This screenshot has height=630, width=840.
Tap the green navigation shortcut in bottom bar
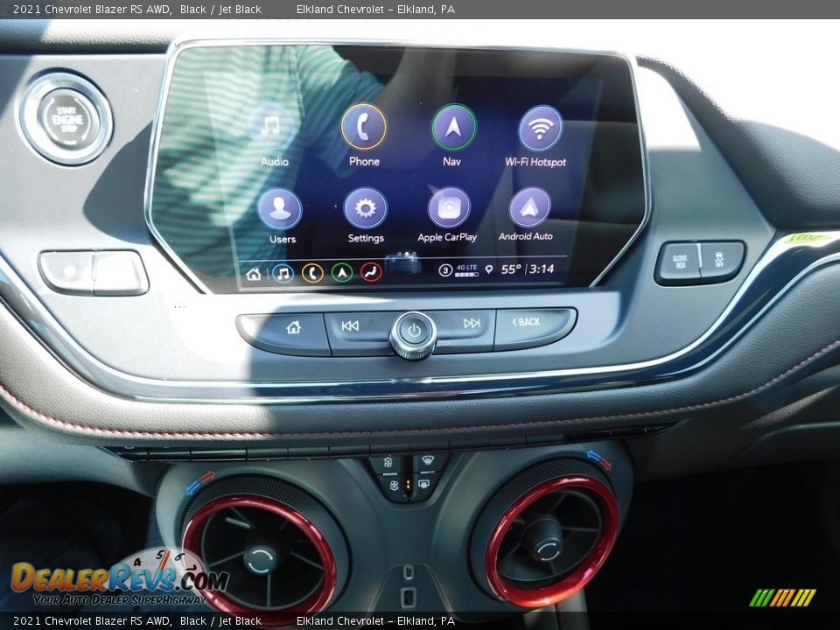(342, 272)
